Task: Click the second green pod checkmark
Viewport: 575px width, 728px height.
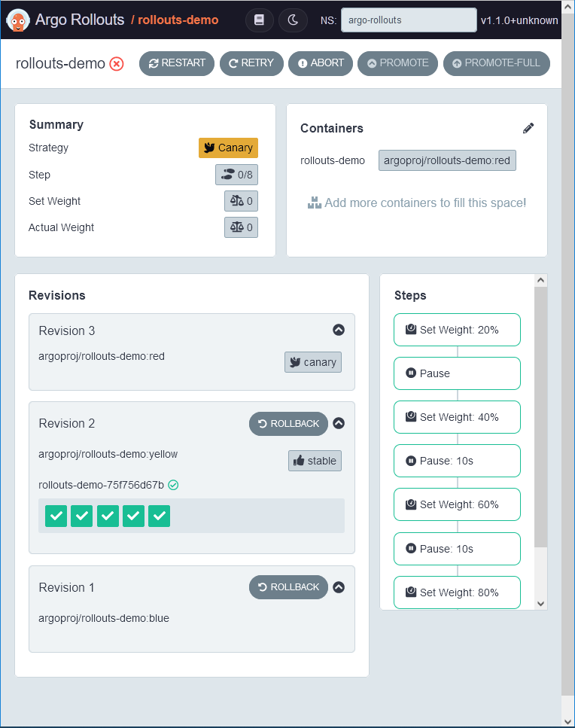Action: click(x=82, y=516)
